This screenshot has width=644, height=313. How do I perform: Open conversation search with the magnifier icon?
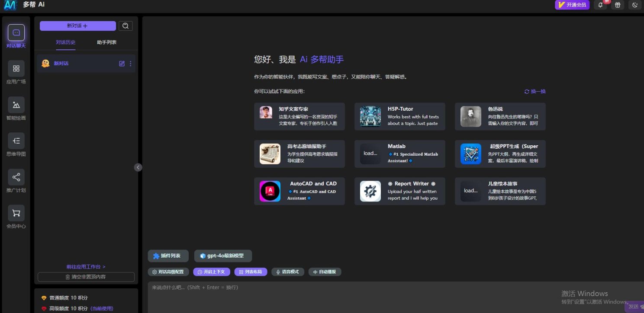pyautogui.click(x=126, y=26)
